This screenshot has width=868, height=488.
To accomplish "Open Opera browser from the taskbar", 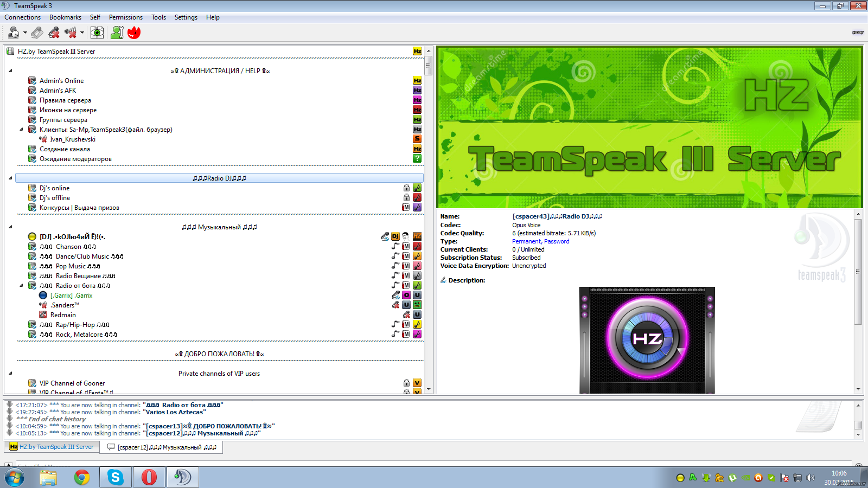I will [149, 477].
